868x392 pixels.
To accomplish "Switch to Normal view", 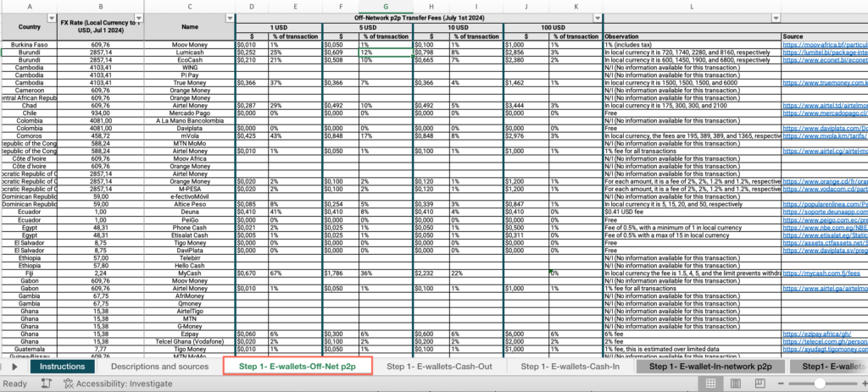I will [x=711, y=384].
